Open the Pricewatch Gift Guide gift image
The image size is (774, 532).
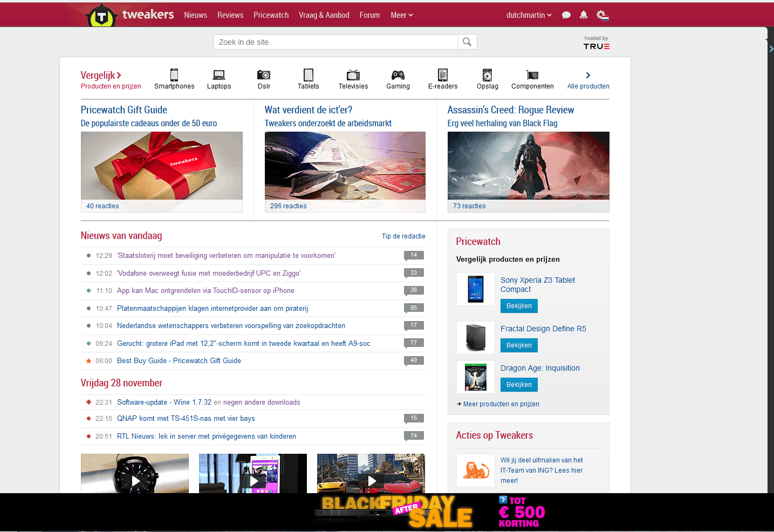[162, 166]
